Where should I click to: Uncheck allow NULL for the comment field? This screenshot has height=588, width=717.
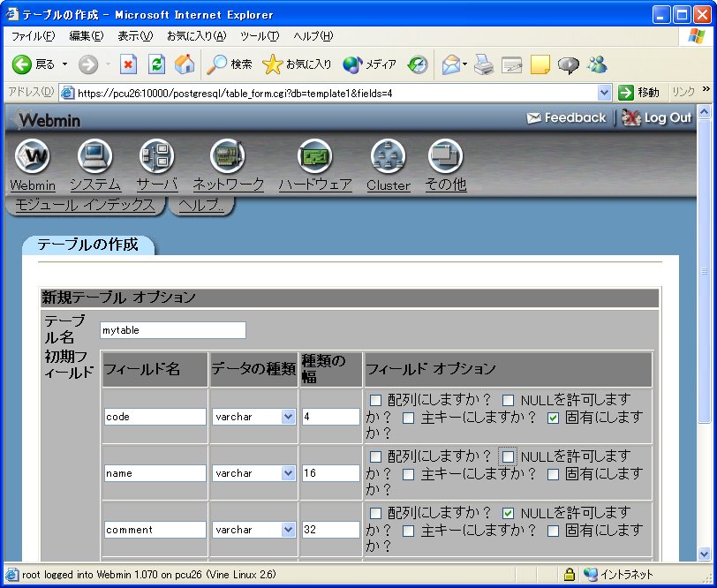pyautogui.click(x=508, y=513)
